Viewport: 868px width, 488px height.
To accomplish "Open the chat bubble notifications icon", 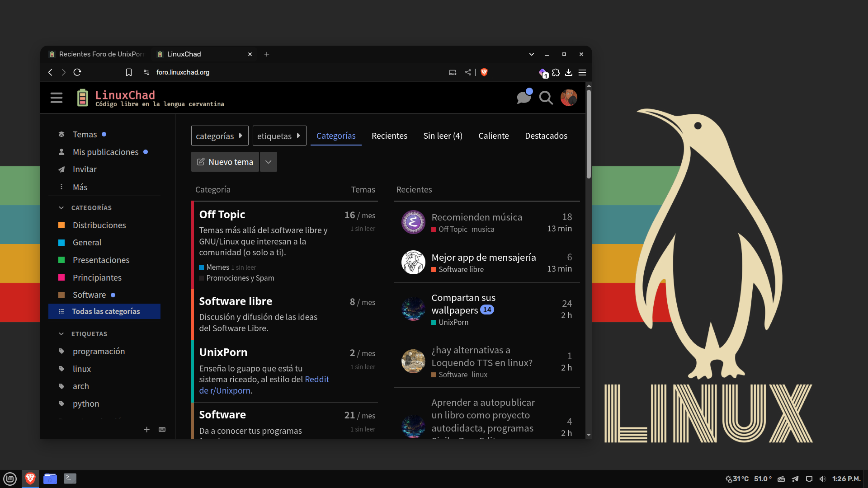I will click(524, 97).
